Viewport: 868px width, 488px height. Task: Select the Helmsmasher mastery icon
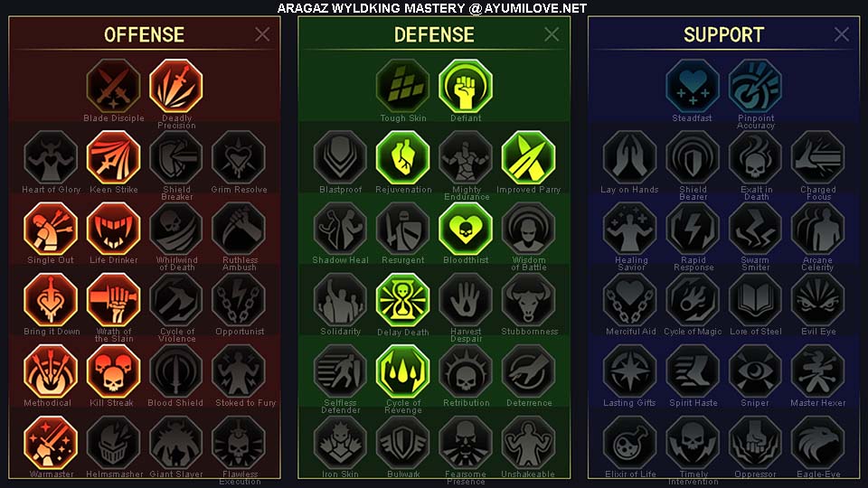tap(114, 443)
